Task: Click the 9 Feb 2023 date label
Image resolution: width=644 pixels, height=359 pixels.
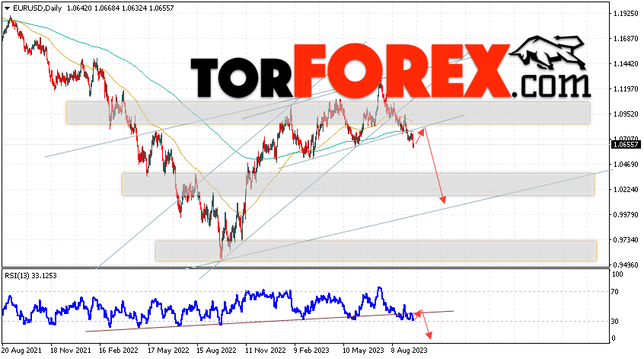Action: [x=311, y=351]
